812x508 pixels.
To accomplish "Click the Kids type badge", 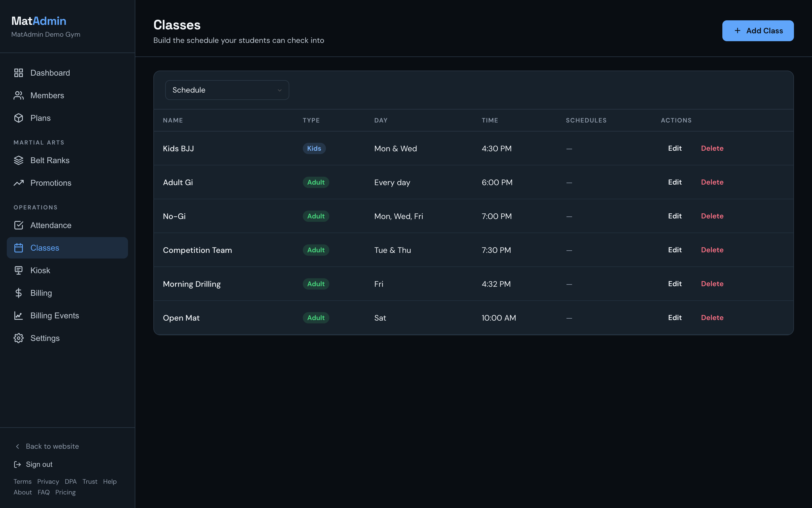I will coord(314,148).
